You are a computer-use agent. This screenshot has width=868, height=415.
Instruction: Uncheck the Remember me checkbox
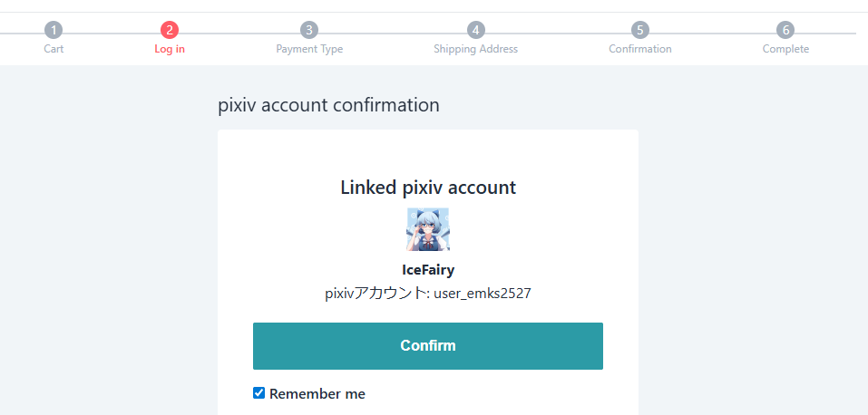(x=258, y=393)
